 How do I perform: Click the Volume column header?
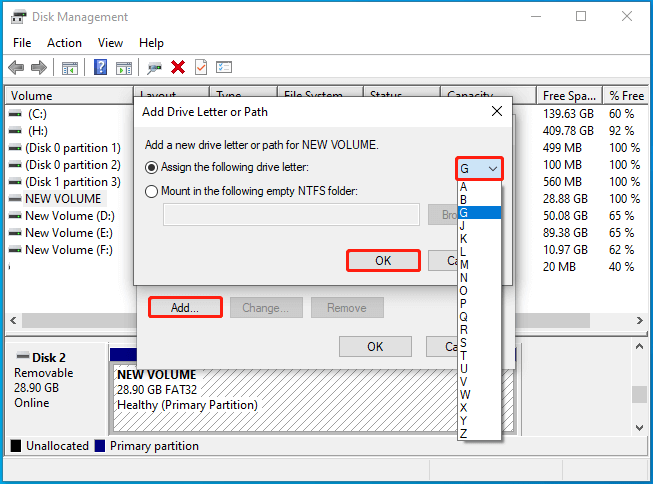tap(69, 96)
